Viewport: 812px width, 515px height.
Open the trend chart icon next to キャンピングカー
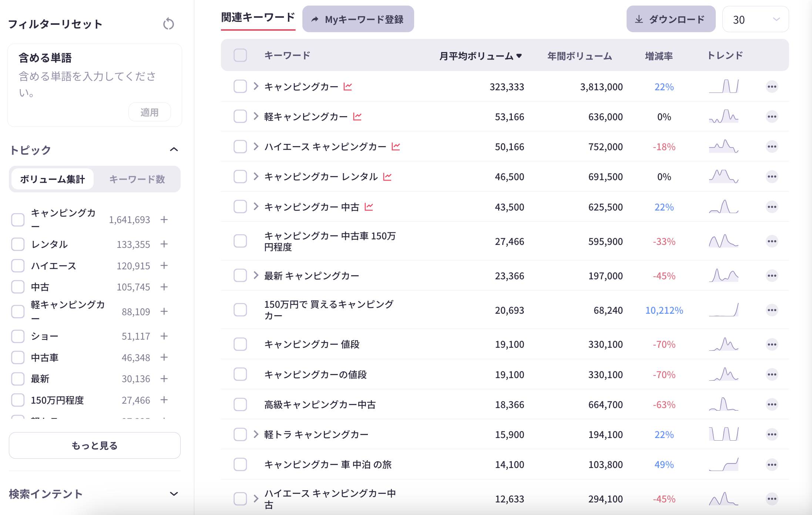point(347,86)
